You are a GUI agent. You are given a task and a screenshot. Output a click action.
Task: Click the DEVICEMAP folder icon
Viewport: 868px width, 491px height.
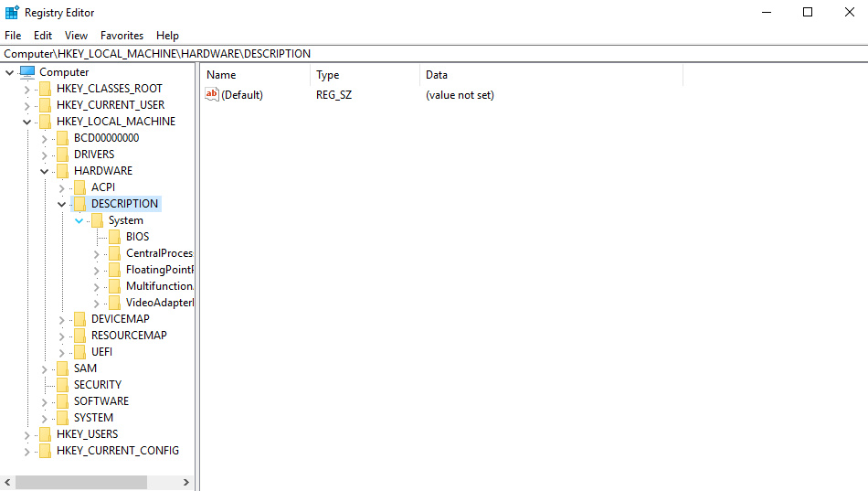(80, 319)
